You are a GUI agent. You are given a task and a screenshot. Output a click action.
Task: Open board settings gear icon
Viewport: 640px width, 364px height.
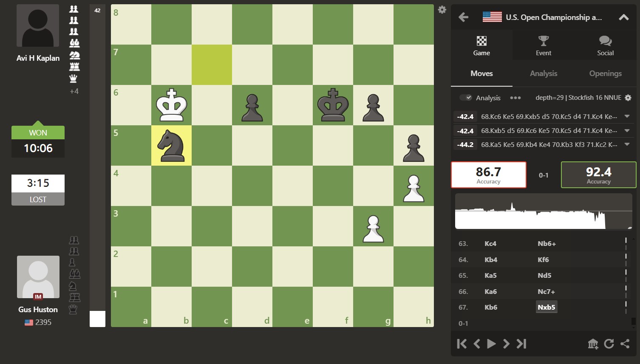tap(442, 9)
